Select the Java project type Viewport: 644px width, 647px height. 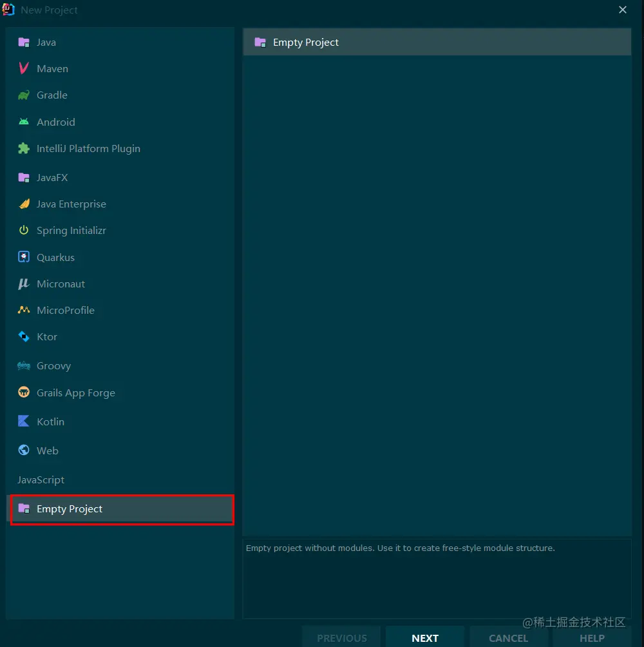120,42
